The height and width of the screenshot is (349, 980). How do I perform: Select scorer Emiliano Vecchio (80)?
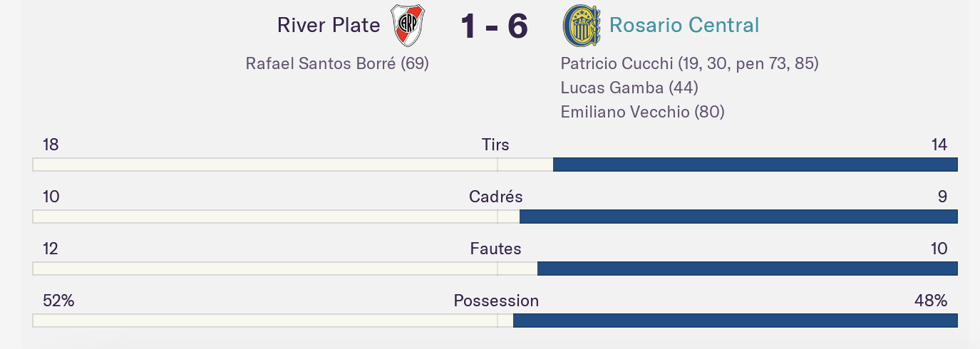coord(643,112)
